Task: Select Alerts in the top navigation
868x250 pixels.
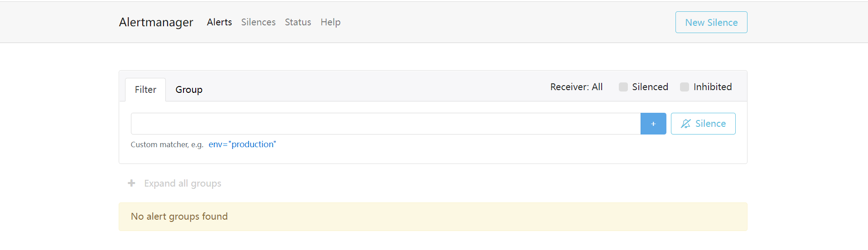Action: [219, 22]
